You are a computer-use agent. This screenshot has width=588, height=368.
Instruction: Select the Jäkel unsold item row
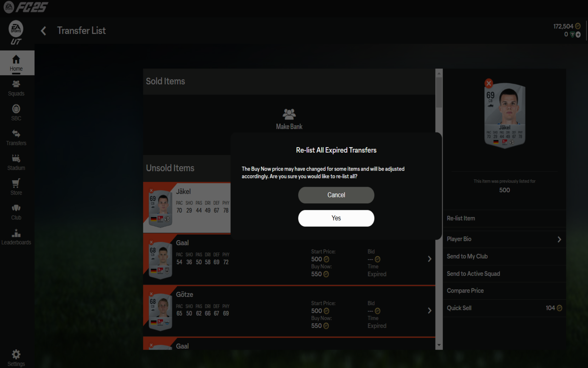pyautogui.click(x=187, y=207)
